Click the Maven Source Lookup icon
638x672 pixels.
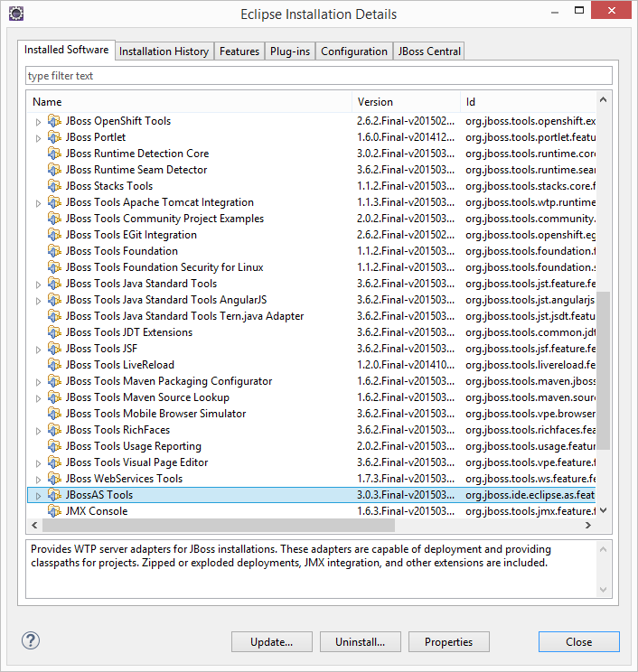coord(54,398)
